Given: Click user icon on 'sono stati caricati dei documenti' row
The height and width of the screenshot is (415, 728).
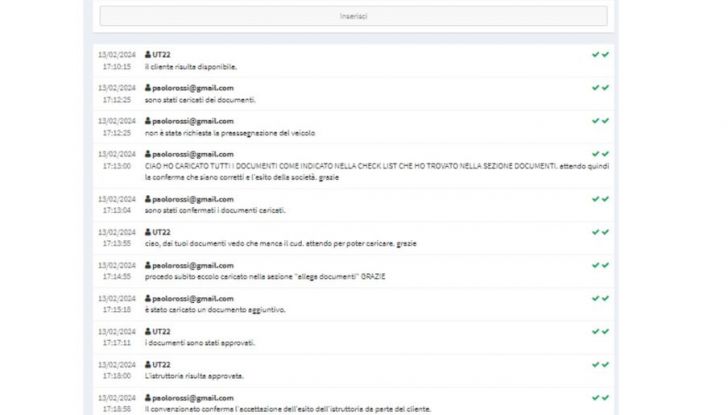Looking at the screenshot, I should [148, 87].
